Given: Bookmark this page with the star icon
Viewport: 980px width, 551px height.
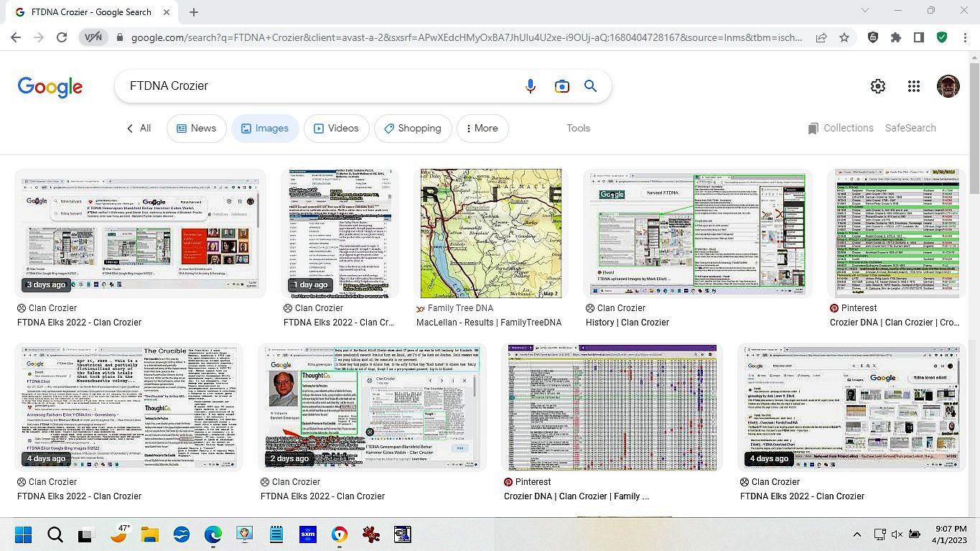Looking at the screenshot, I should (844, 37).
